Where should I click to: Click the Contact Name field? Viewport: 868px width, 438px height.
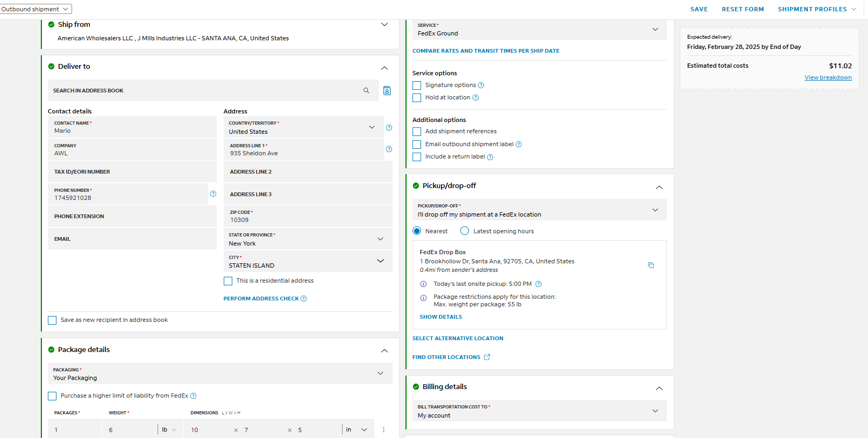point(132,127)
